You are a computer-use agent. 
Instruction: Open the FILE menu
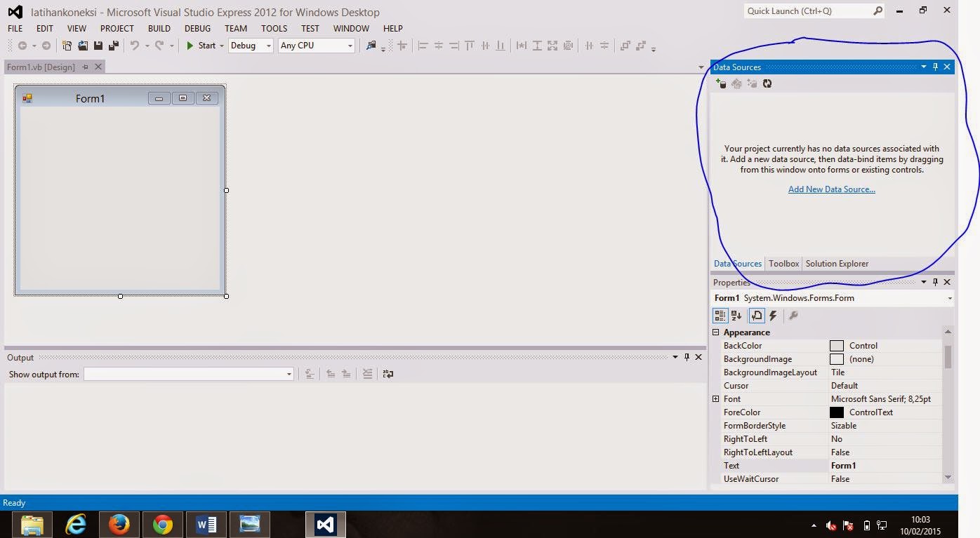pos(15,29)
